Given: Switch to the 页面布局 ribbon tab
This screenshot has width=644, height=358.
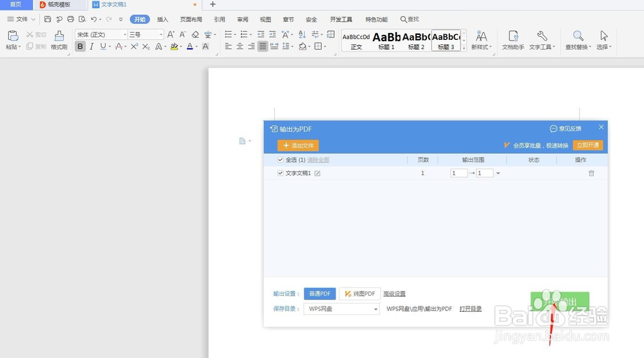Looking at the screenshot, I should click(x=191, y=19).
